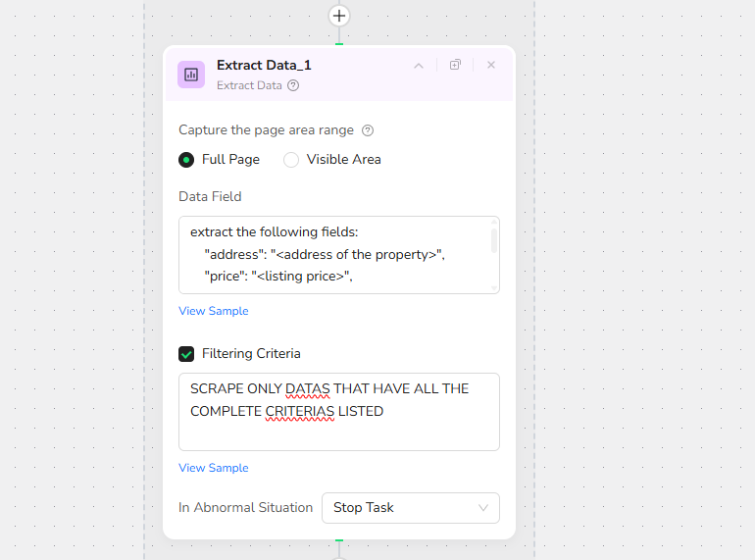Click inside the Data Field text box
This screenshot has width=755, height=560.
(333, 255)
